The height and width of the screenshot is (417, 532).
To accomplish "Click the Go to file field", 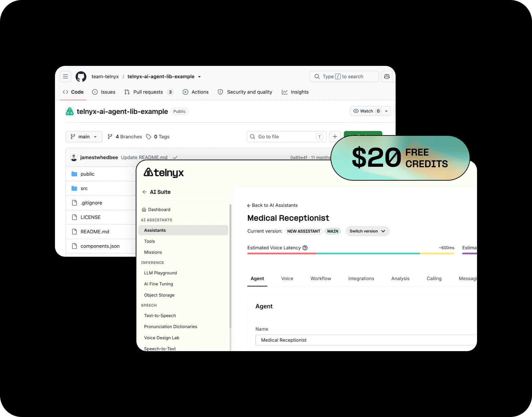I will point(286,137).
